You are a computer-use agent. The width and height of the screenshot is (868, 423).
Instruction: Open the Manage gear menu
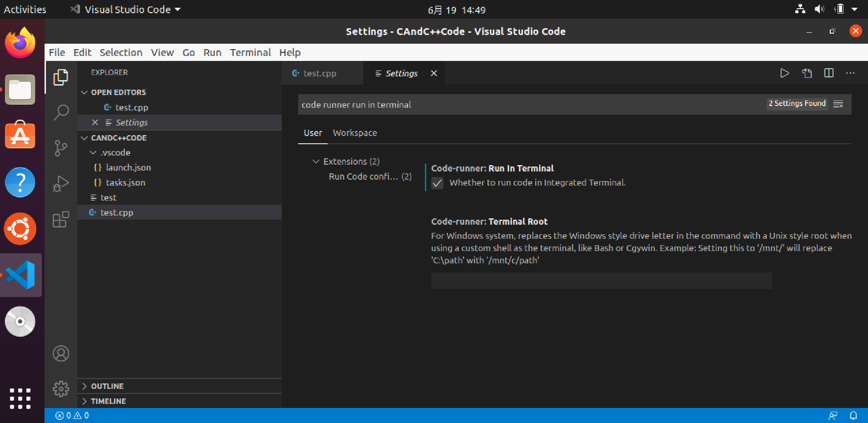point(61,389)
